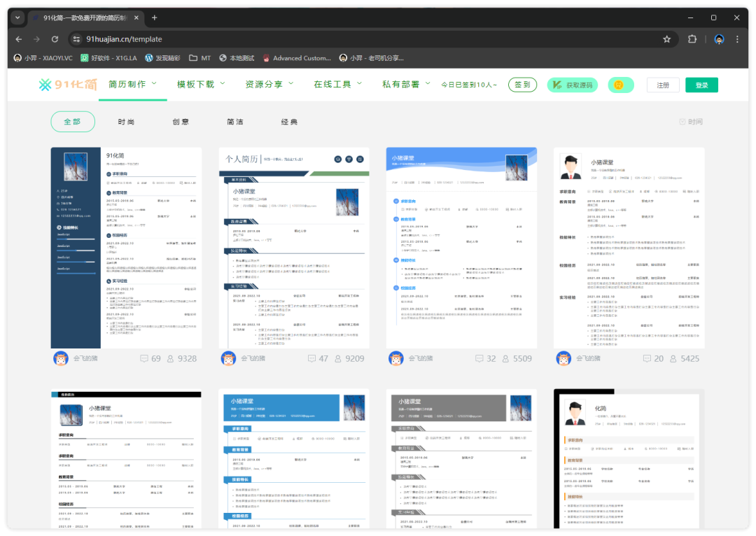756x536 pixels.
Task: Bookmark this page with star icon
Action: [x=667, y=39]
